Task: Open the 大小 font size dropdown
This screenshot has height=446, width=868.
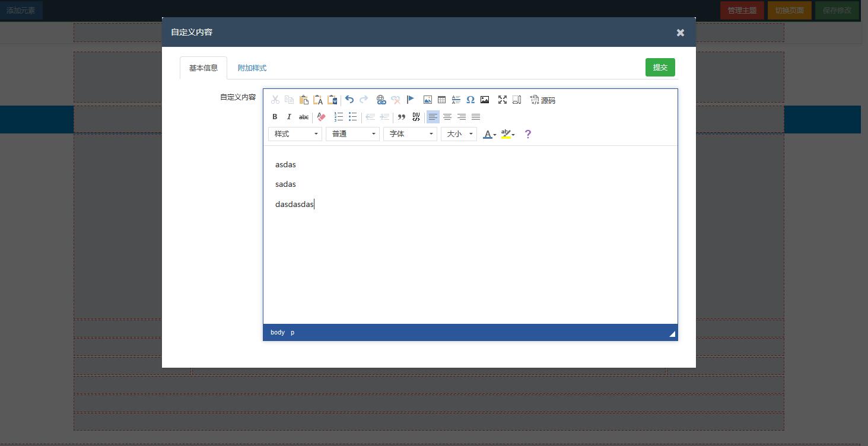Action: 459,134
